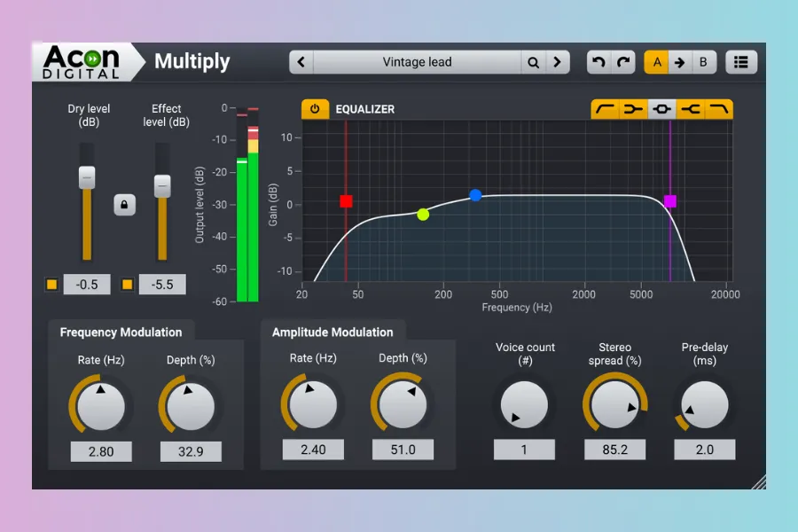
Task: Select the peak filter band icon
Action: (661, 109)
